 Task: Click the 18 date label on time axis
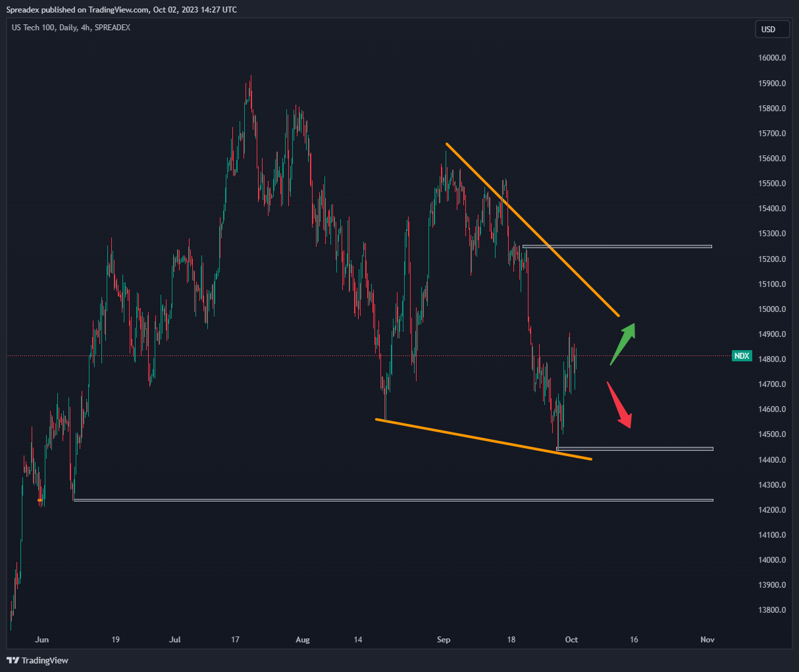tap(511, 640)
